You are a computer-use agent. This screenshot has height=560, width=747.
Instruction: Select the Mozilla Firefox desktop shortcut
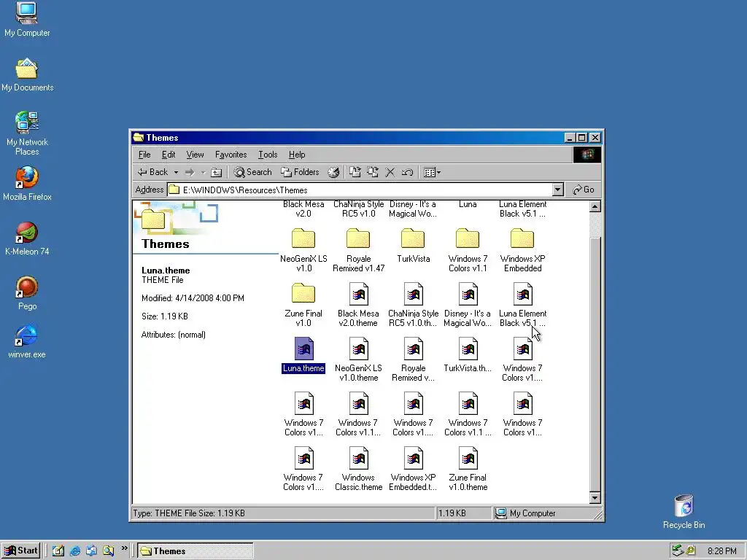(x=27, y=184)
